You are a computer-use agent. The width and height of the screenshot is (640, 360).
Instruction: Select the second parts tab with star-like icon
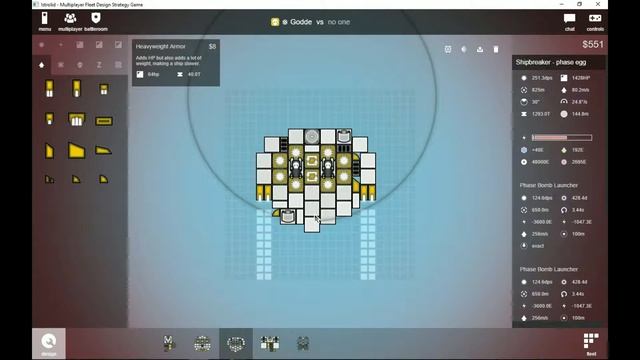[x=61, y=65]
